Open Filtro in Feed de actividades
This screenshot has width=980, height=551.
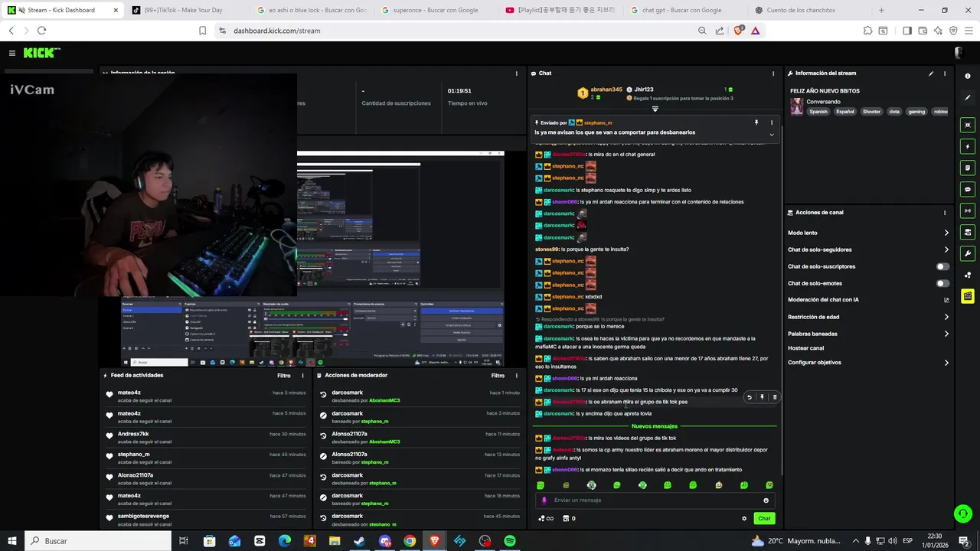(283, 376)
